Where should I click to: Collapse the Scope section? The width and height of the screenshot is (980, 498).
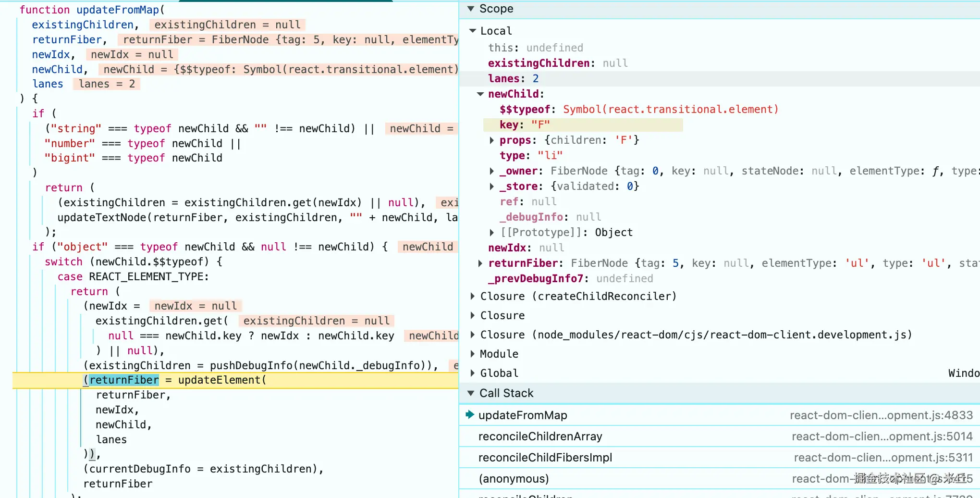(x=471, y=9)
